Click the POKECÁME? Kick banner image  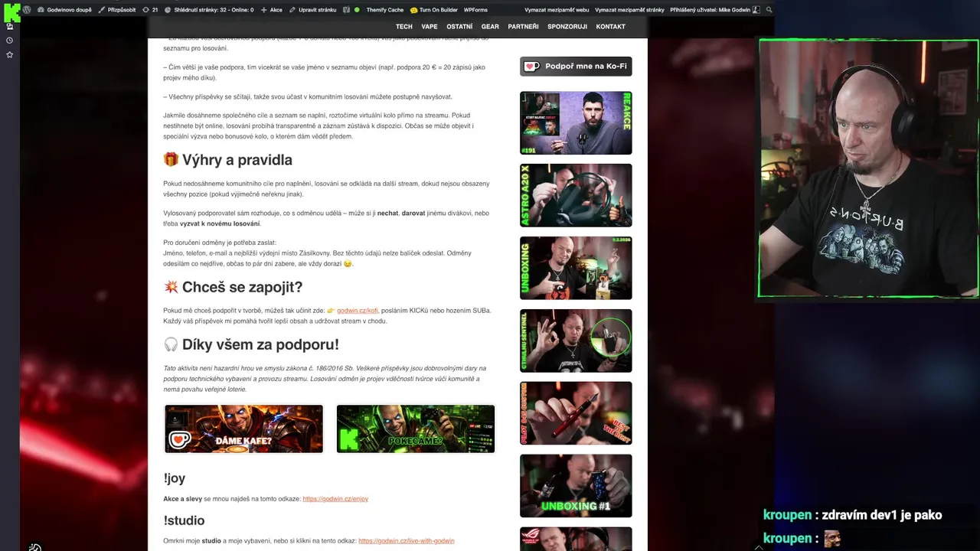(416, 429)
